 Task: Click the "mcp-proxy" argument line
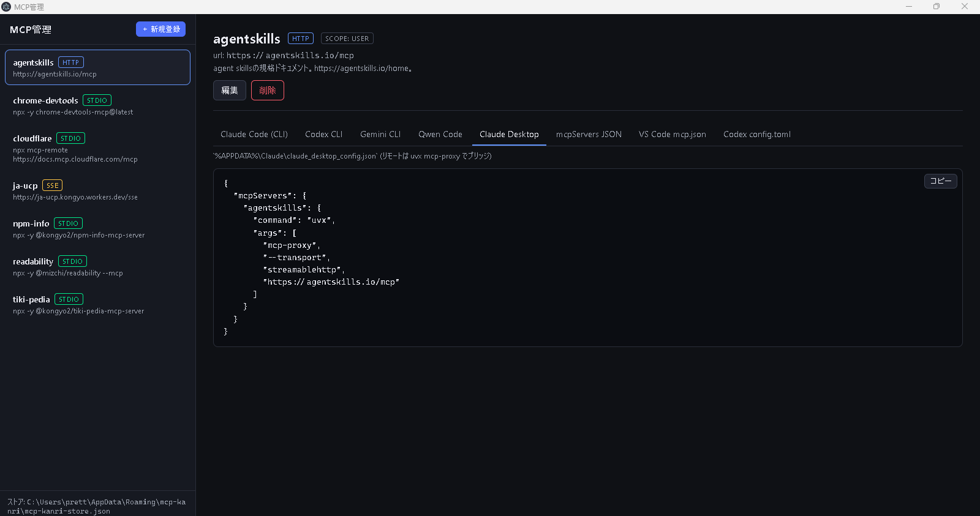tap(292, 245)
